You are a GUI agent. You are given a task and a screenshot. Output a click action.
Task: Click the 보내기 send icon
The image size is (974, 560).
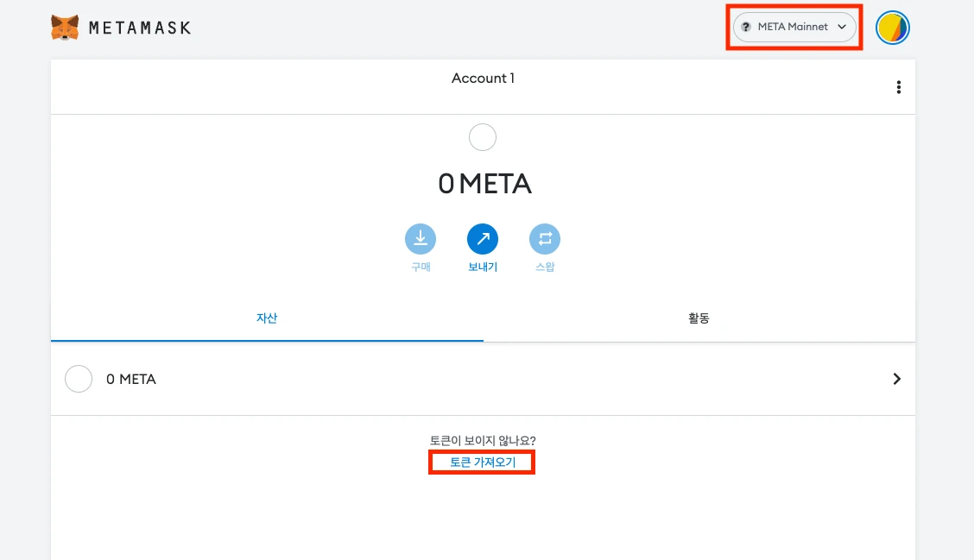click(483, 239)
